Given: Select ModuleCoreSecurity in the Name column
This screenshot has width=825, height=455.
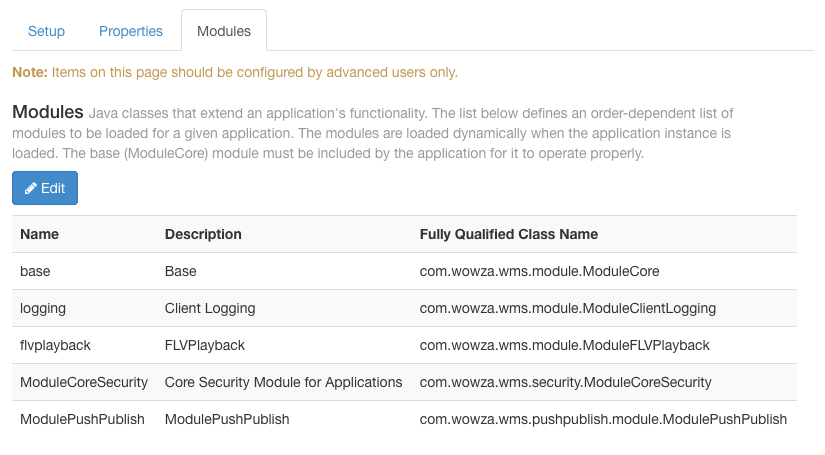Looking at the screenshot, I should (84, 382).
